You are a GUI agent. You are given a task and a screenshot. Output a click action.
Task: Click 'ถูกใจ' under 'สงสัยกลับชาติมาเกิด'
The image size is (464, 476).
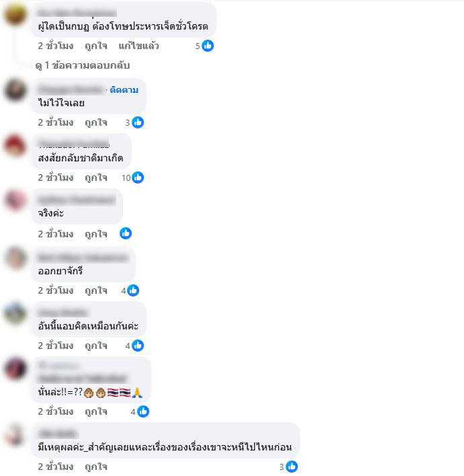coord(96,177)
